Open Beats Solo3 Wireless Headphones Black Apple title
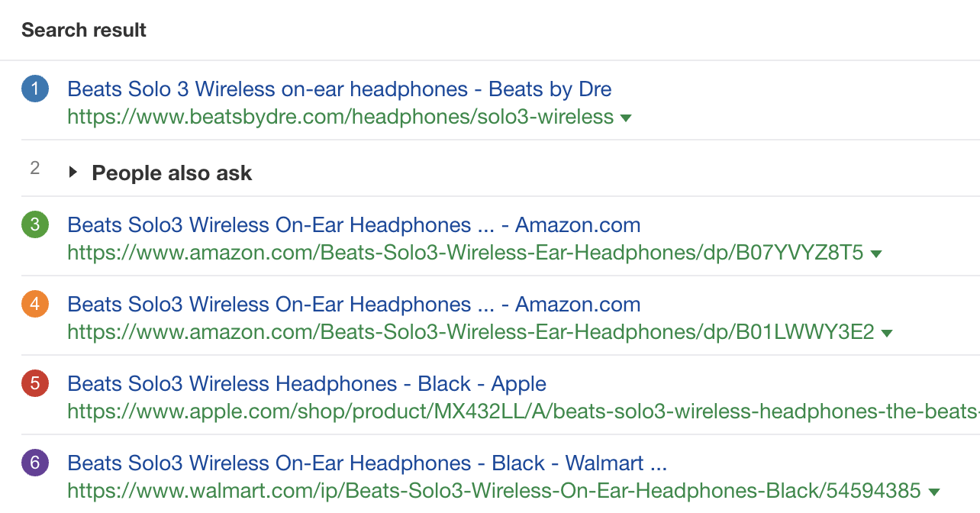The width and height of the screenshot is (980, 513). coord(307,384)
